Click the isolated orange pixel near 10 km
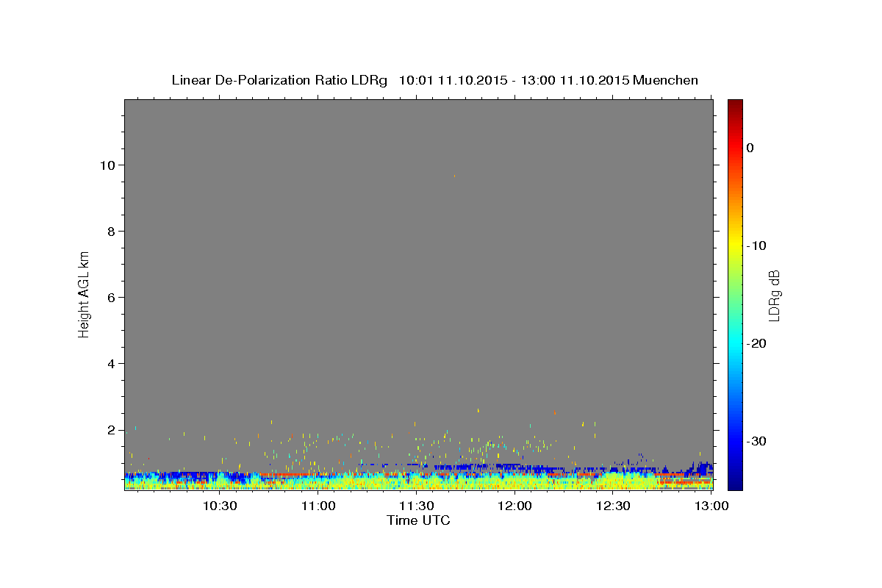 [454, 176]
